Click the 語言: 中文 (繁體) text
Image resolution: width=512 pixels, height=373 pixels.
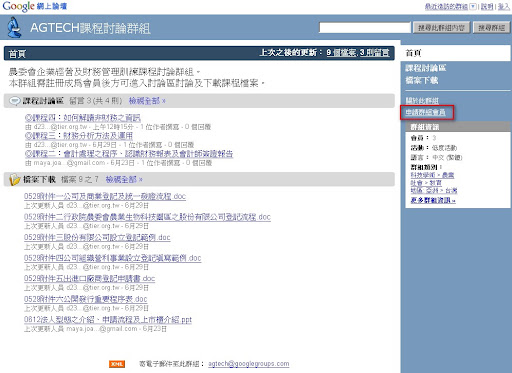[436, 157]
